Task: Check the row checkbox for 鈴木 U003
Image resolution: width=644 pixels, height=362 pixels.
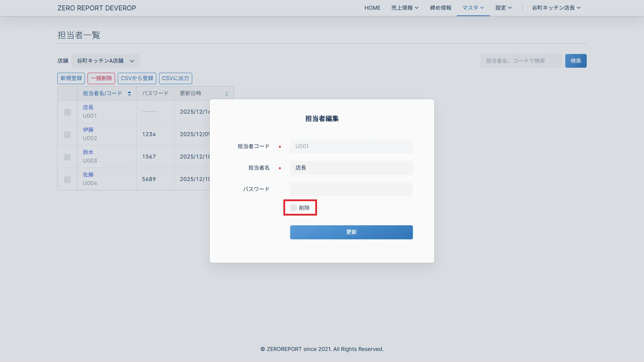Action: pyautogui.click(x=67, y=157)
